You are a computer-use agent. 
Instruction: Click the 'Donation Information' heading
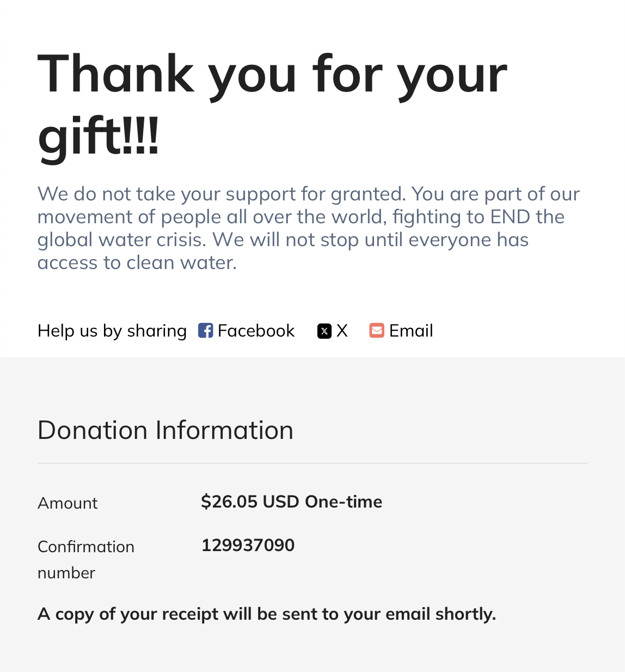point(166,430)
